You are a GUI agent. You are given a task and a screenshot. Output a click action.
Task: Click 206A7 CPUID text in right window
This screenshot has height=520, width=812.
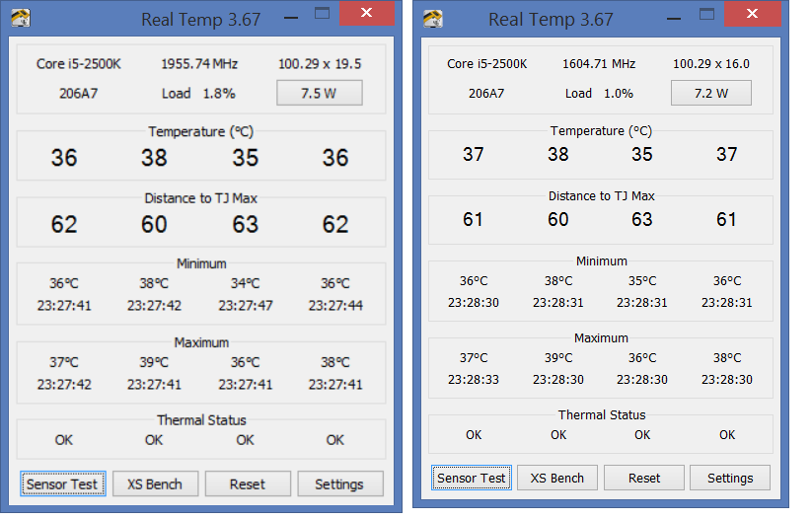tap(486, 93)
